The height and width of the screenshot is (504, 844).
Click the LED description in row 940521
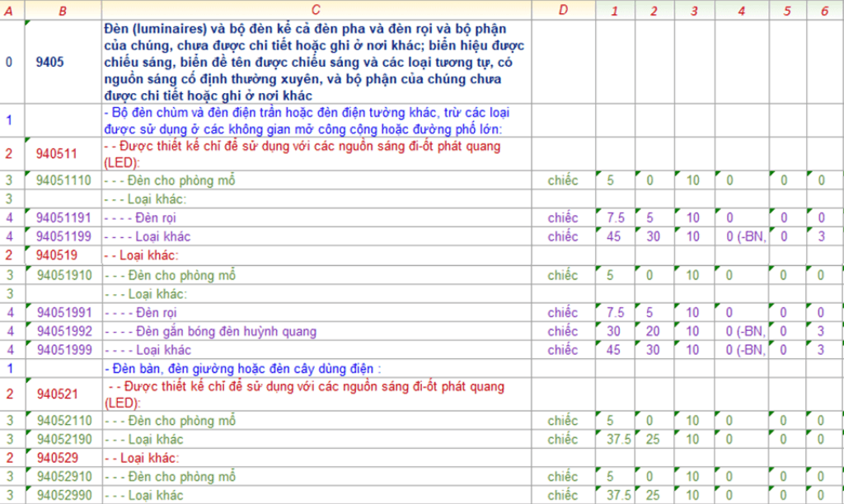(x=305, y=394)
